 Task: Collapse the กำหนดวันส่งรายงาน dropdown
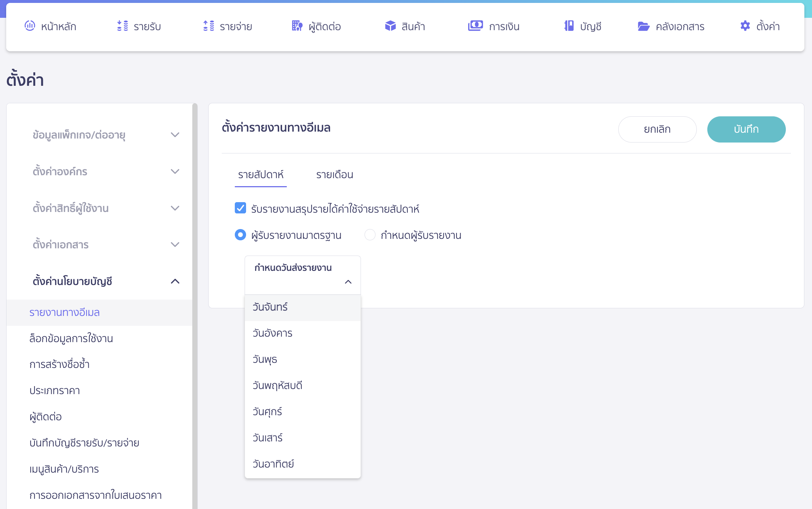click(x=348, y=282)
